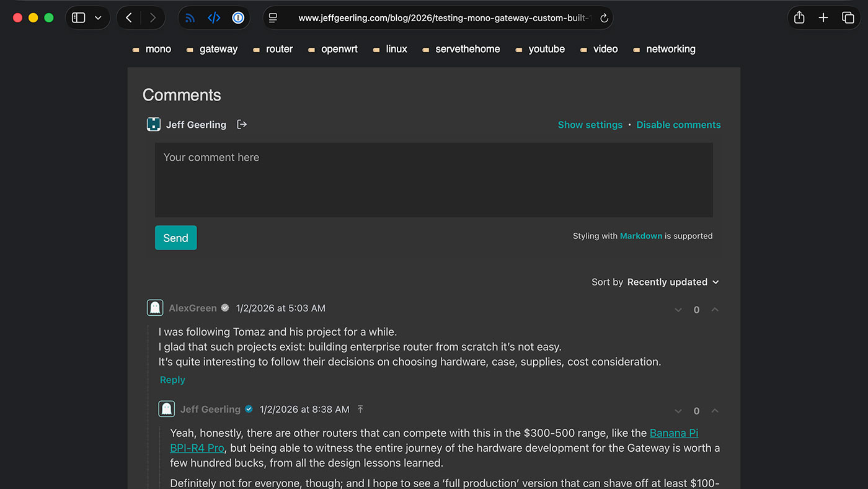Screen dimensions: 868x489
Task: Open the 'youtube' tag
Action: click(546, 49)
